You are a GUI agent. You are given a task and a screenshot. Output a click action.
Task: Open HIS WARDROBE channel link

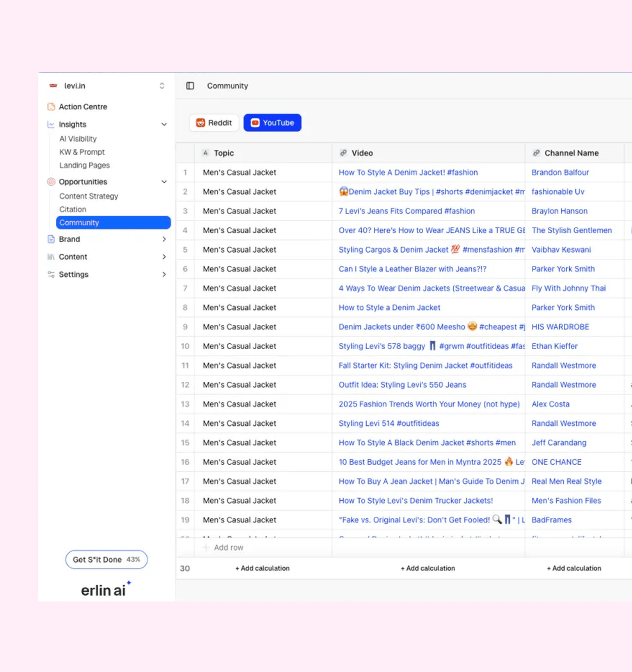[x=560, y=327]
